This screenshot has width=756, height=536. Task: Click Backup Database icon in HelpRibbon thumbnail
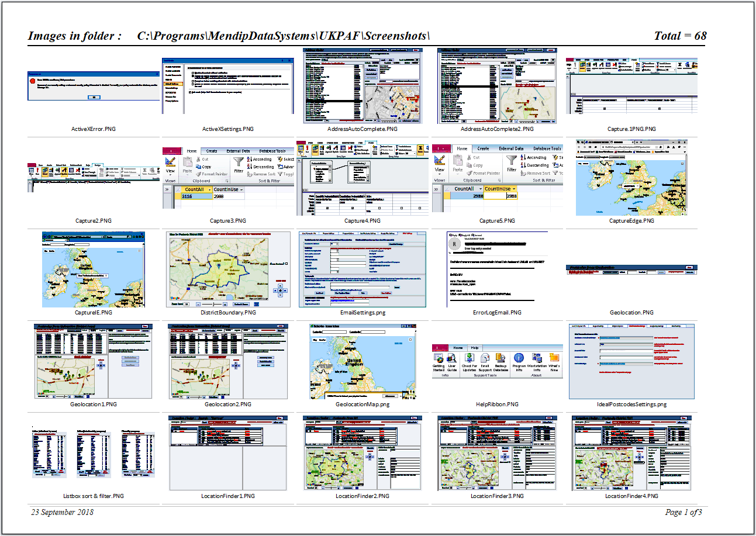point(500,357)
